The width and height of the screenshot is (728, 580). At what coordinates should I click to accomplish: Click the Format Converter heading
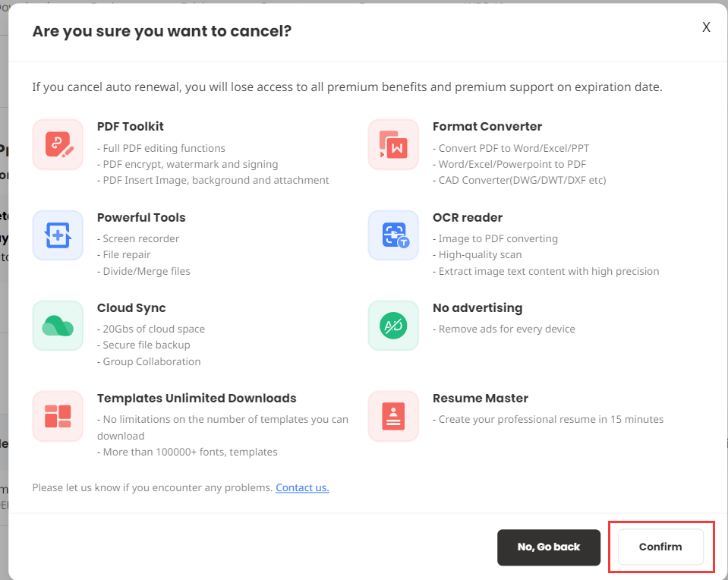487,127
